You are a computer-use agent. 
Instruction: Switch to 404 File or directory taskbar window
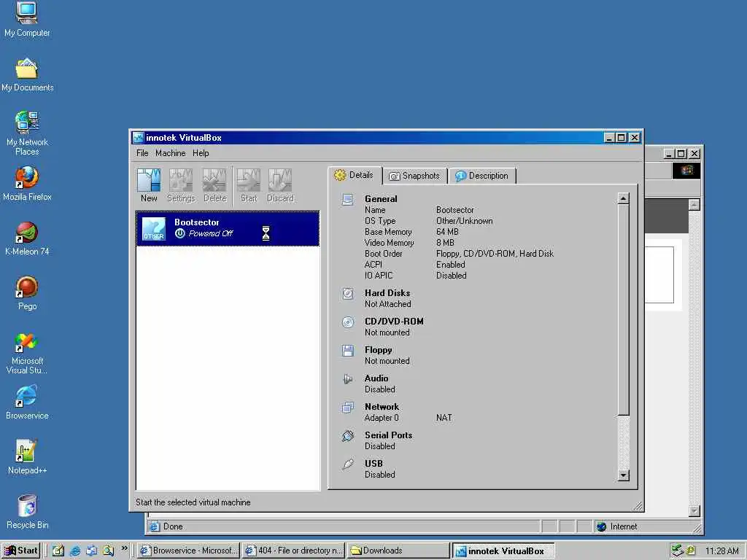click(x=293, y=551)
